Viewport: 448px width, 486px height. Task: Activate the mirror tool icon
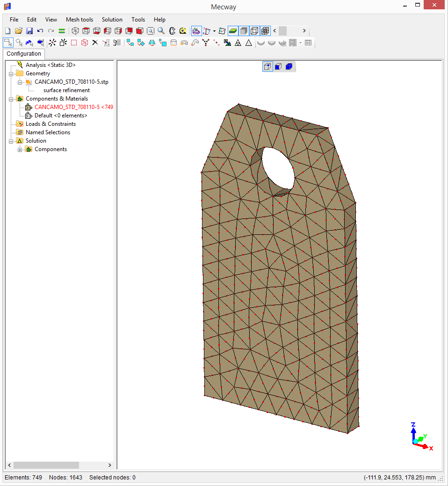[x=152, y=43]
